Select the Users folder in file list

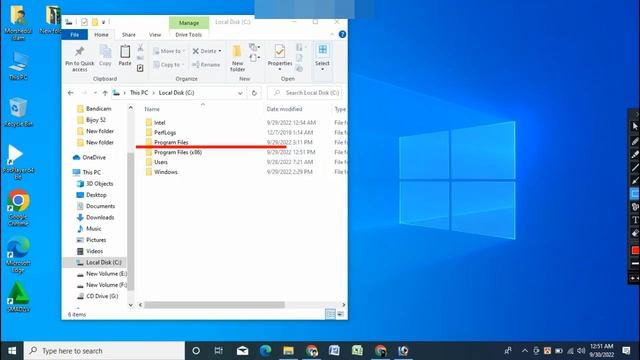[x=160, y=162]
